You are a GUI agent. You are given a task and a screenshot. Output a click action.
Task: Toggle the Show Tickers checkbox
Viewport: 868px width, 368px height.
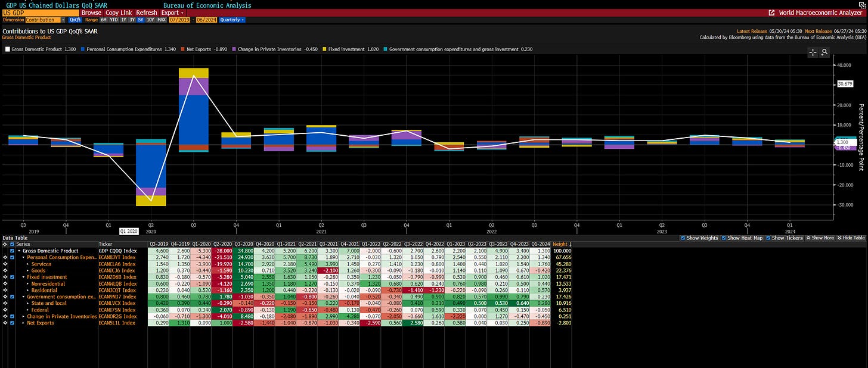[x=767, y=238]
